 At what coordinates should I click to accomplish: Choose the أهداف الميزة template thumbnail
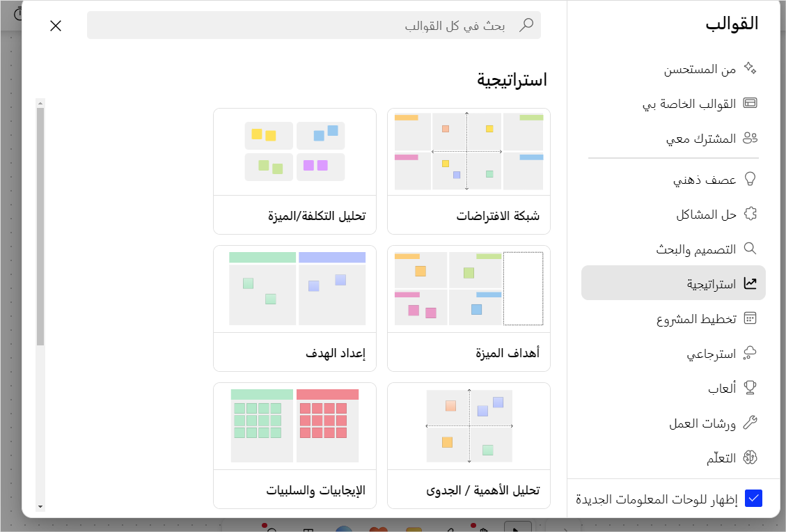pos(469,289)
